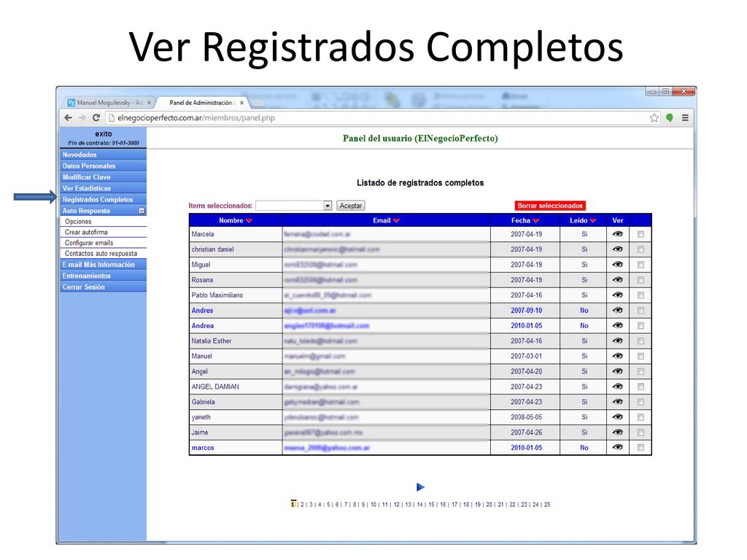This screenshot has width=747, height=560.
Task: Go to page 2 of the list
Action: point(302,505)
